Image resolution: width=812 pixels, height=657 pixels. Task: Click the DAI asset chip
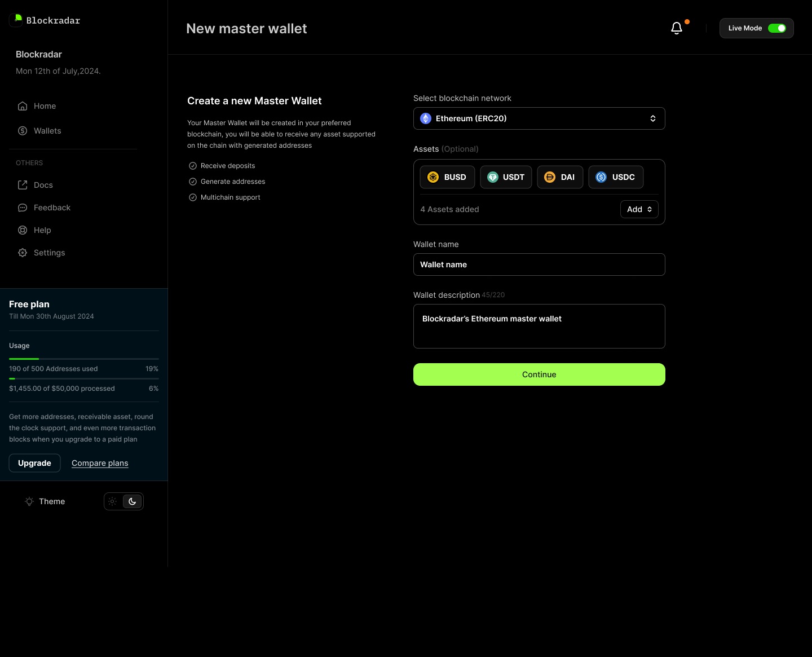[x=560, y=177]
